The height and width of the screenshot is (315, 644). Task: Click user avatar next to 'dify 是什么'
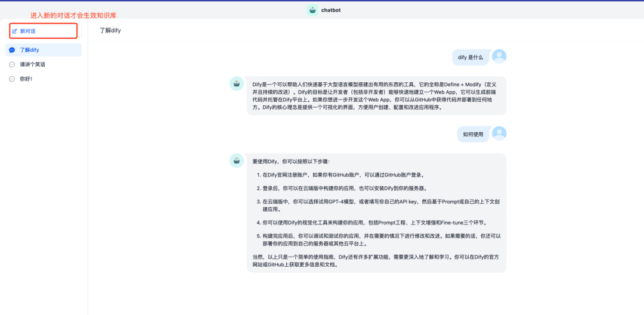click(499, 57)
